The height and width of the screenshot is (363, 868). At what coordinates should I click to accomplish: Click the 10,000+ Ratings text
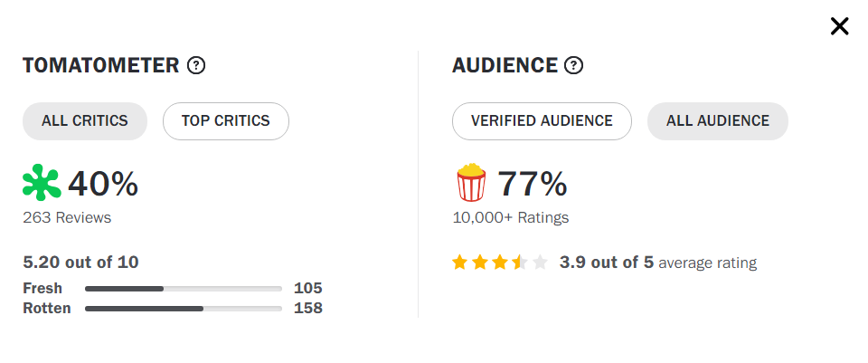511,217
